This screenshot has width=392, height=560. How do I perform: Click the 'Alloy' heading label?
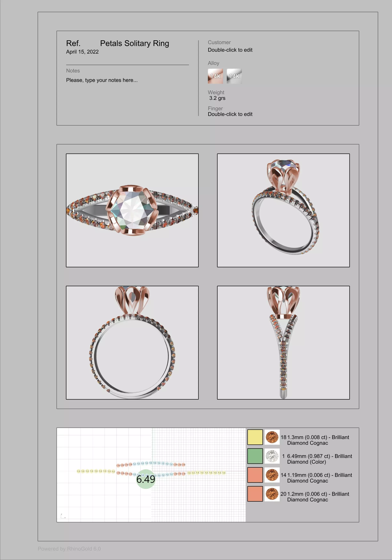click(213, 63)
